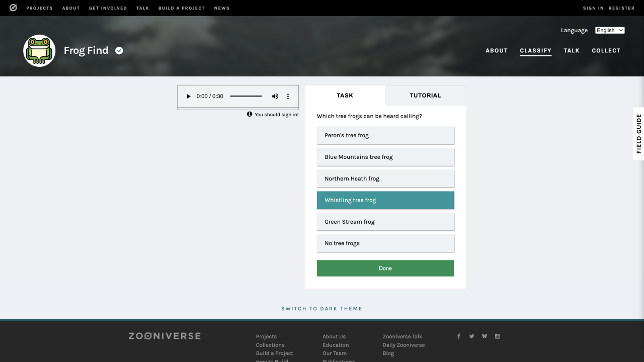Select No tree frogs answer

click(x=385, y=243)
